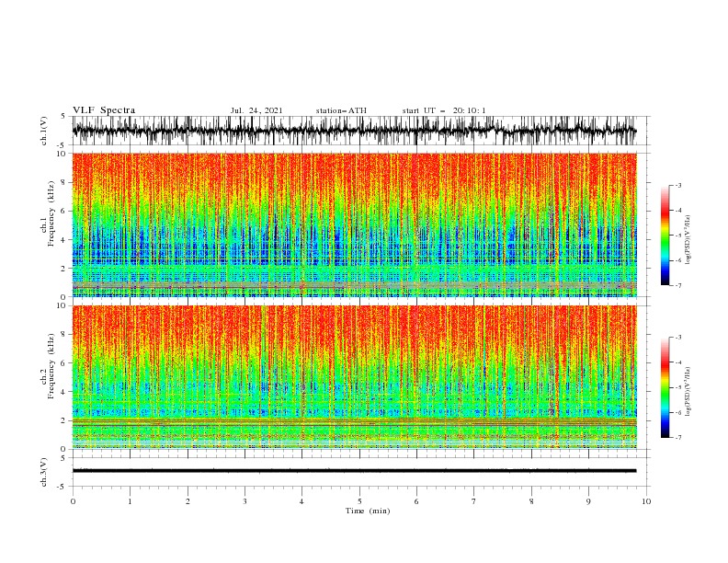Click the '10' kHz tick of ch.2 spectrogram

(63, 305)
